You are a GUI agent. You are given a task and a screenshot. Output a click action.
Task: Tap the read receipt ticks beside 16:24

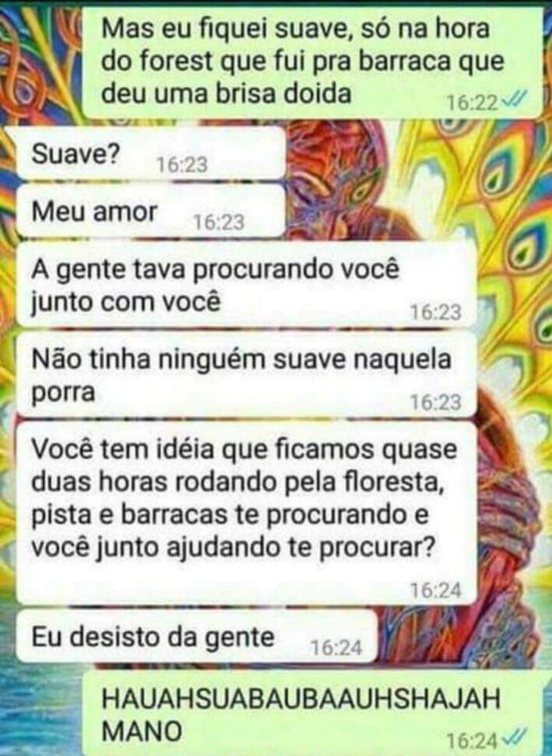pyautogui.click(x=516, y=738)
